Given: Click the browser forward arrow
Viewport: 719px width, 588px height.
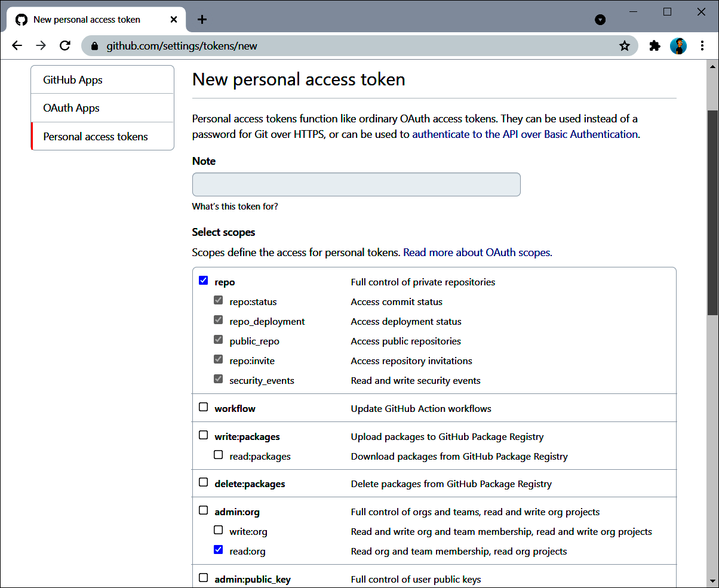Looking at the screenshot, I should pos(41,46).
